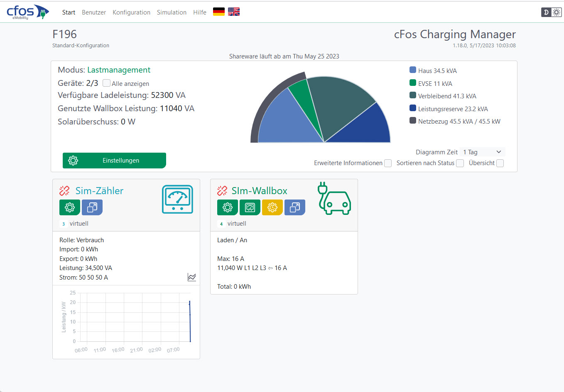Open the Benutzer menu

[94, 12]
